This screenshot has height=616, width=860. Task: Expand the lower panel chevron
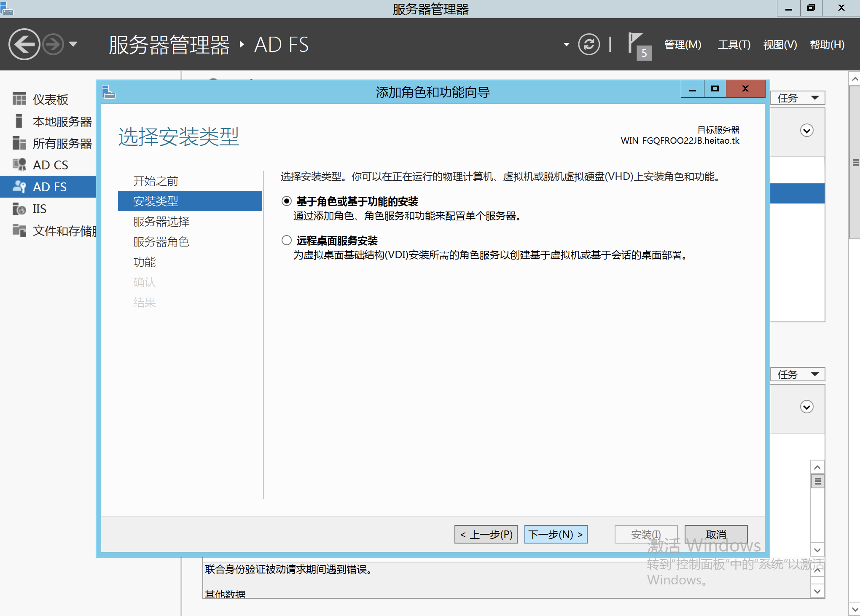click(807, 407)
